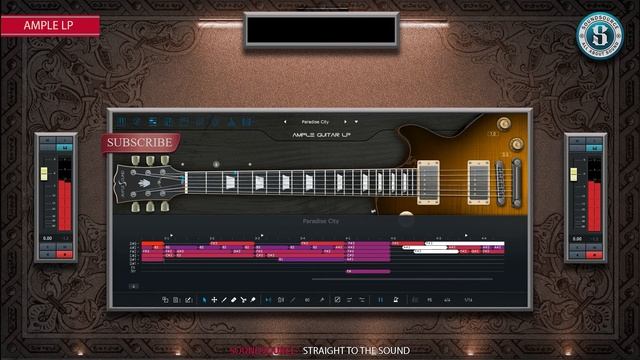
Task: Click the 0.00 value on left channel strip
Action: (x=47, y=238)
